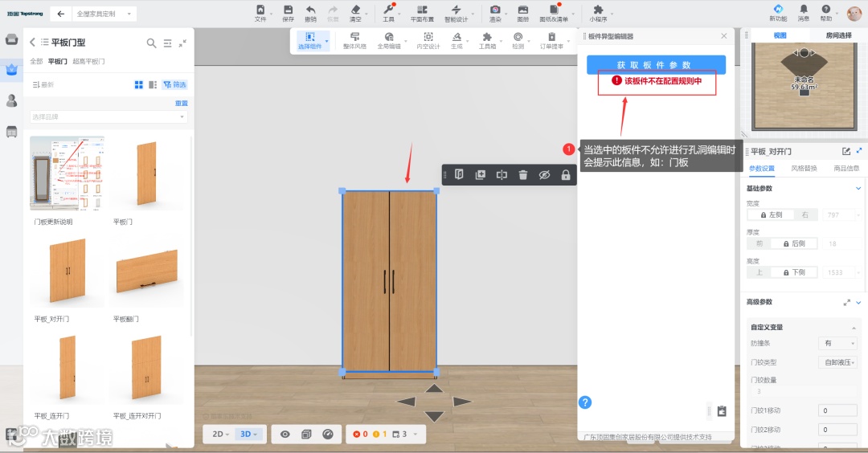Click the search icon in 平板门型 panel
The height and width of the screenshot is (453, 868).
pos(151,43)
